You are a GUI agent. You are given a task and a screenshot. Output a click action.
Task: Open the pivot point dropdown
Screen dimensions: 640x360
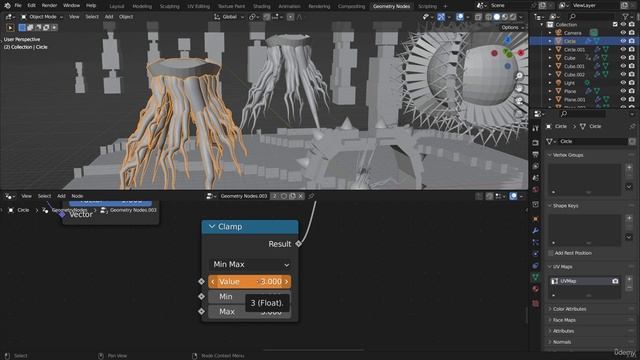point(254,17)
